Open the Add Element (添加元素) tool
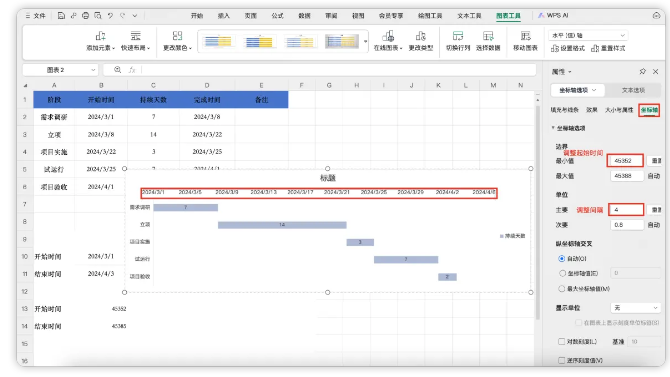Screen dimensions: 670x377 [x=100, y=41]
